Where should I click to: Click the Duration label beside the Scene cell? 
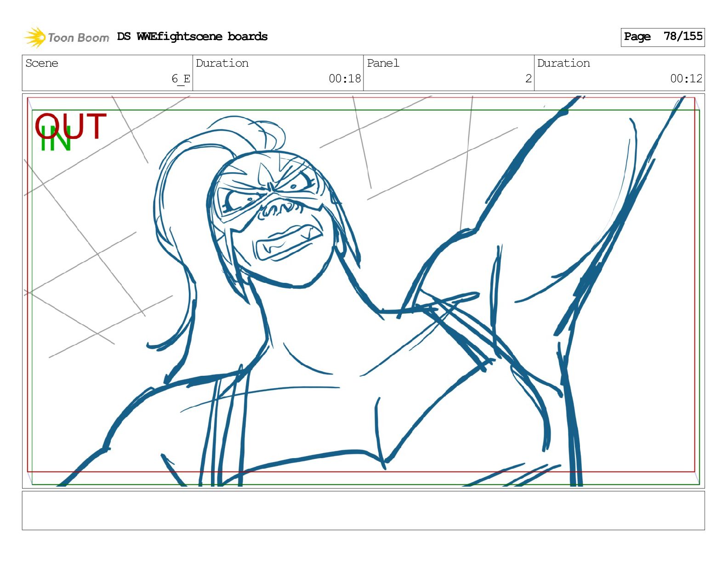tap(222, 63)
